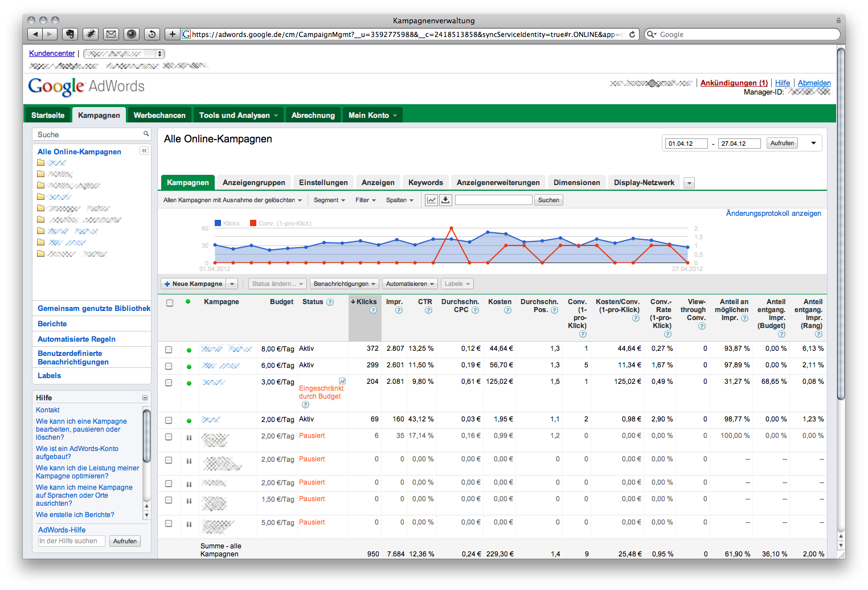The image size is (868, 590).
Task: Open the Benachrichtigungen dropdown
Action: [345, 284]
